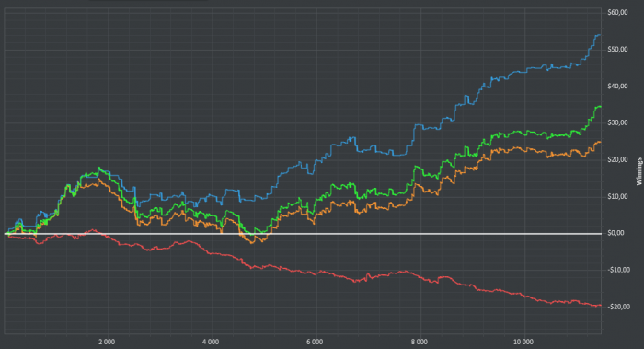Click the blue line's final peak
This screenshot has height=349, width=644.
point(598,35)
